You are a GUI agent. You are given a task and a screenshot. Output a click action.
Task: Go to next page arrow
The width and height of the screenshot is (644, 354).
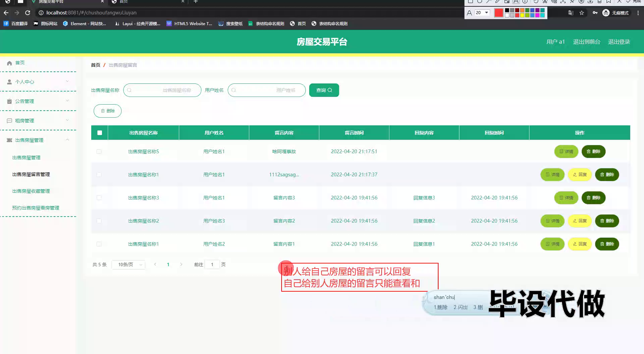coord(181,264)
